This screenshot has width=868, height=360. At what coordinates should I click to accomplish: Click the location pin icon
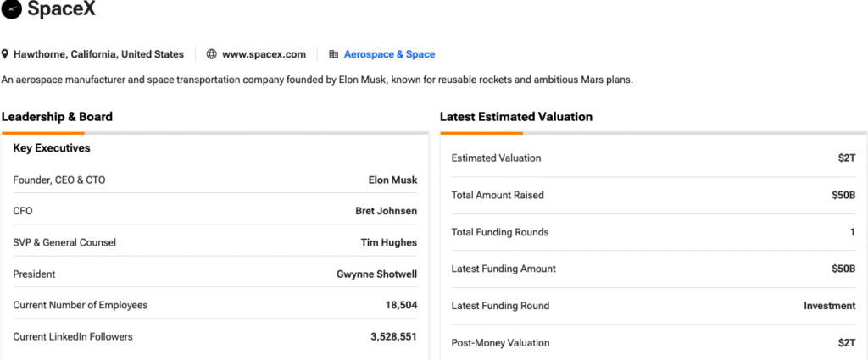[x=5, y=54]
